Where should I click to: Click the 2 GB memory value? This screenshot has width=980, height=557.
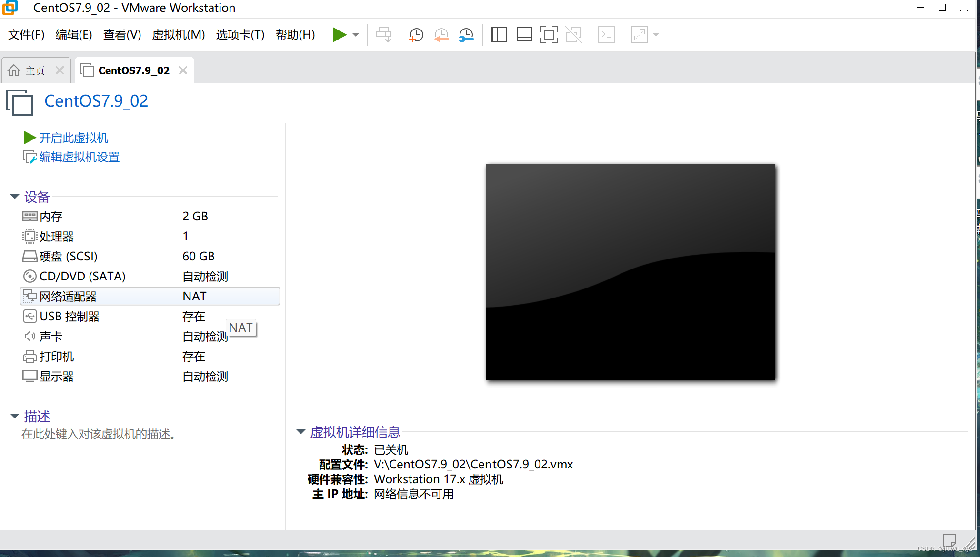tap(195, 216)
